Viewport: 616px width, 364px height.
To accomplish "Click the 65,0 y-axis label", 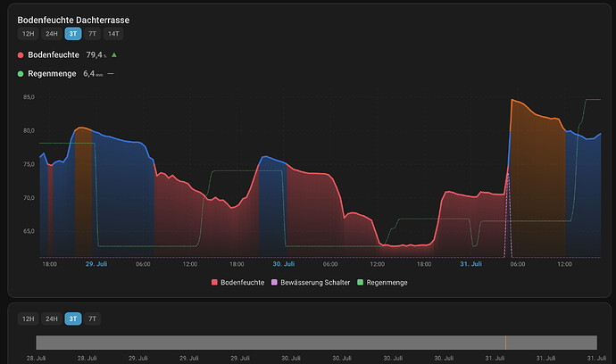I will tap(29, 231).
